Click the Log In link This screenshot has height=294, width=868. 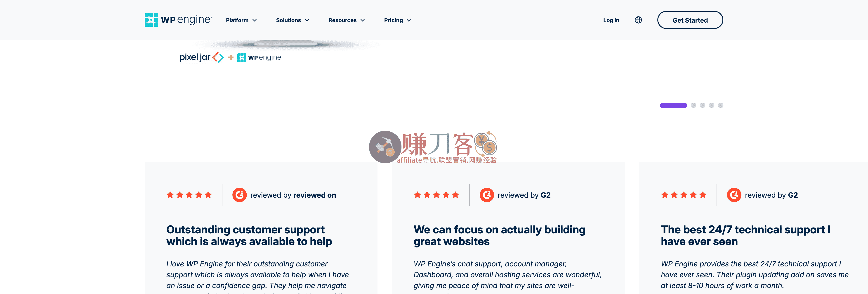pyautogui.click(x=611, y=20)
